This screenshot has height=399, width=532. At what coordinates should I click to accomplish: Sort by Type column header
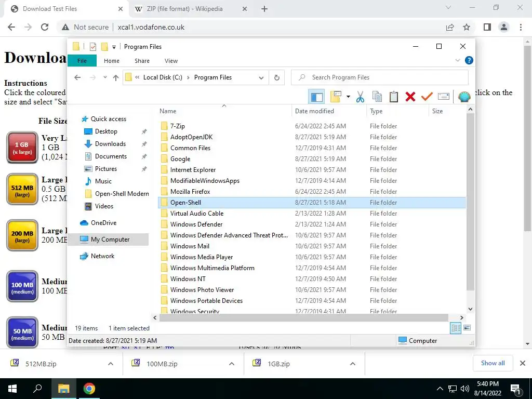(x=397, y=111)
